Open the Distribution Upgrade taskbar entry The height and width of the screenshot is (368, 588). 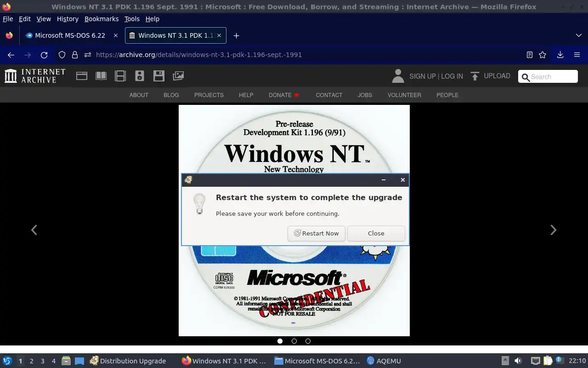pos(129,361)
